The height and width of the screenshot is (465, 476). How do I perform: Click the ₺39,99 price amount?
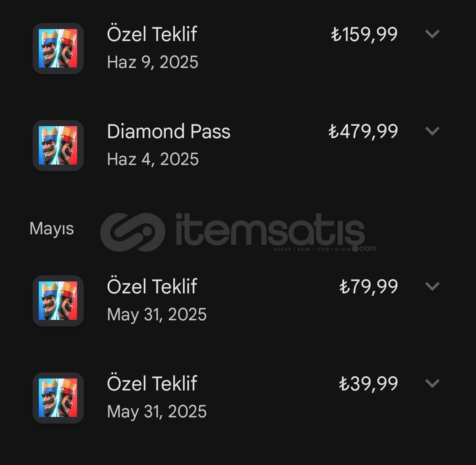coord(368,383)
